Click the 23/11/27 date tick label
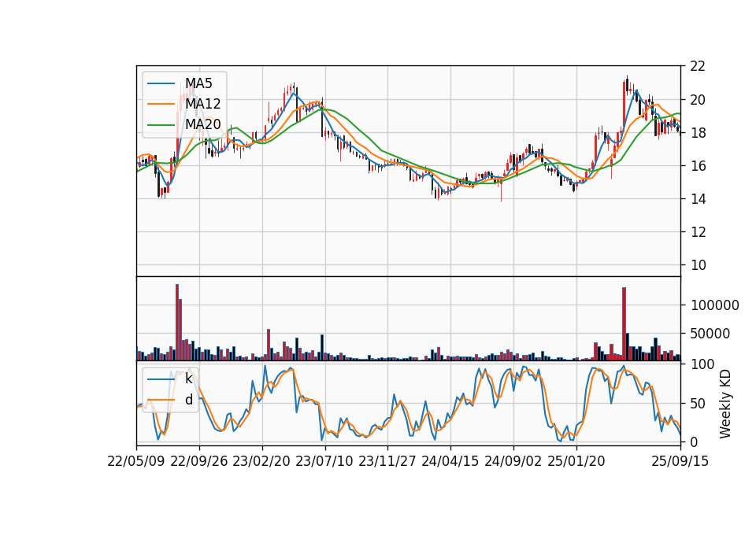The image size is (756, 543). pos(387,461)
